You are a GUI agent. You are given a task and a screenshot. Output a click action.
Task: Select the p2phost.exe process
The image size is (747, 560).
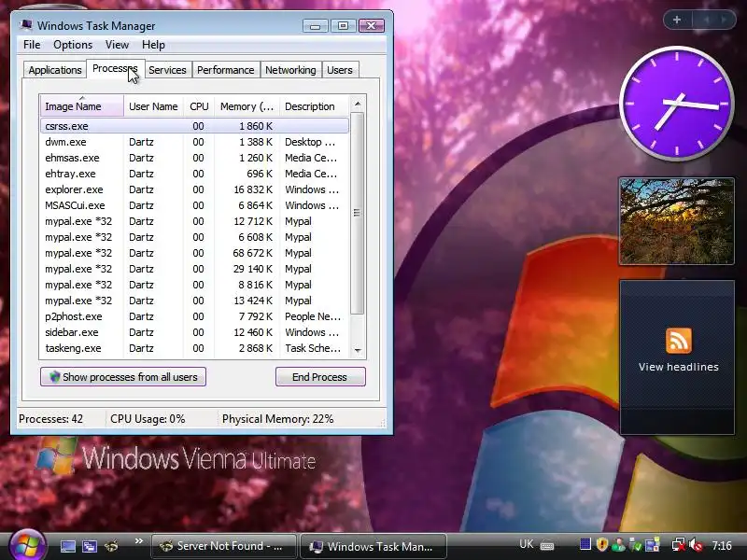click(195, 316)
